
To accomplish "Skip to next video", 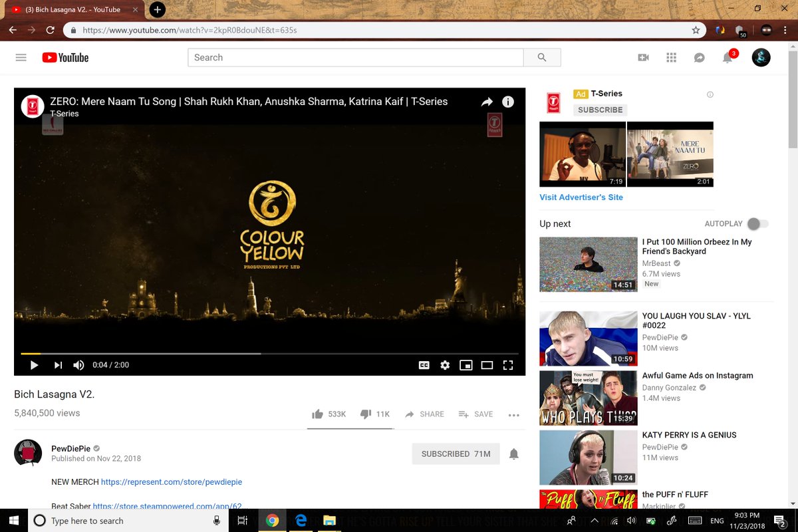I will (58, 365).
